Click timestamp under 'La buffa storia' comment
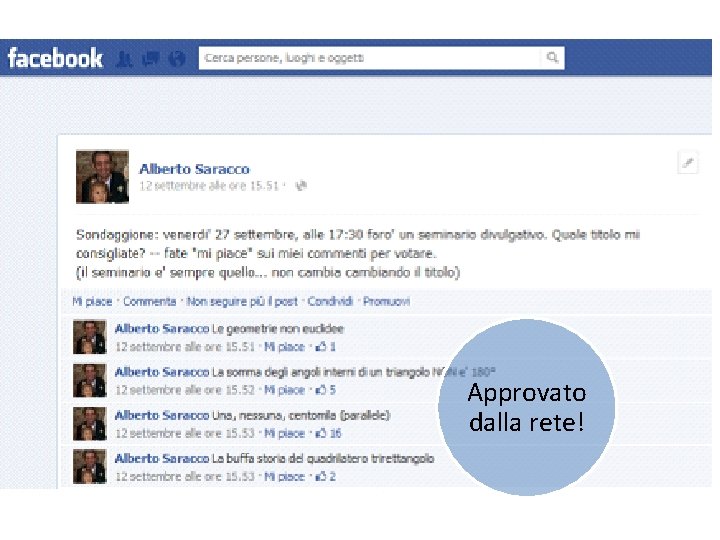 coord(185,476)
